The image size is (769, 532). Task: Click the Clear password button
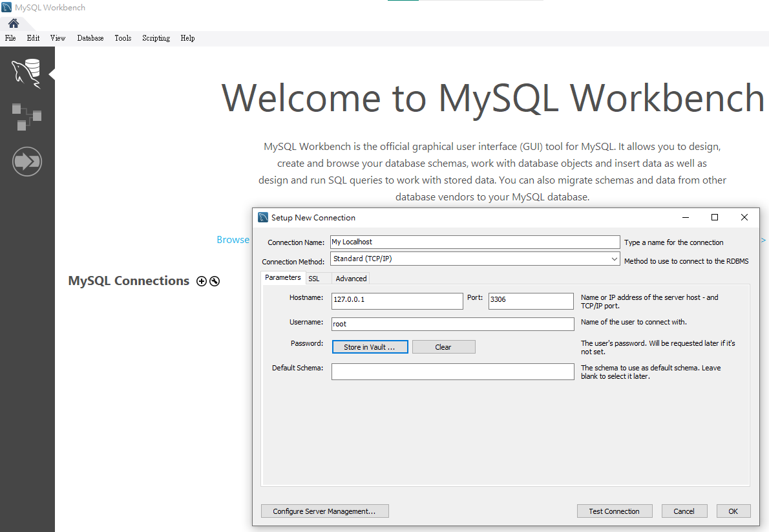443,347
